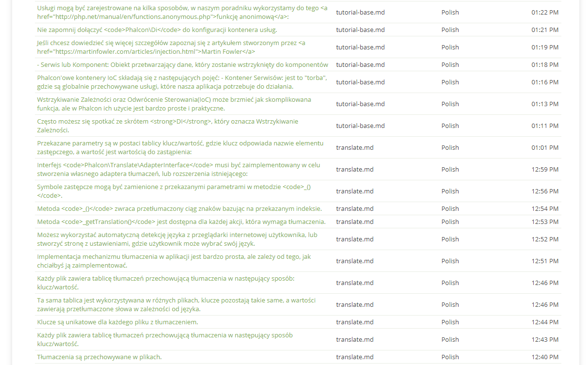Open "Przekazane parametry są w postaci tablicy" entry

tap(180, 147)
